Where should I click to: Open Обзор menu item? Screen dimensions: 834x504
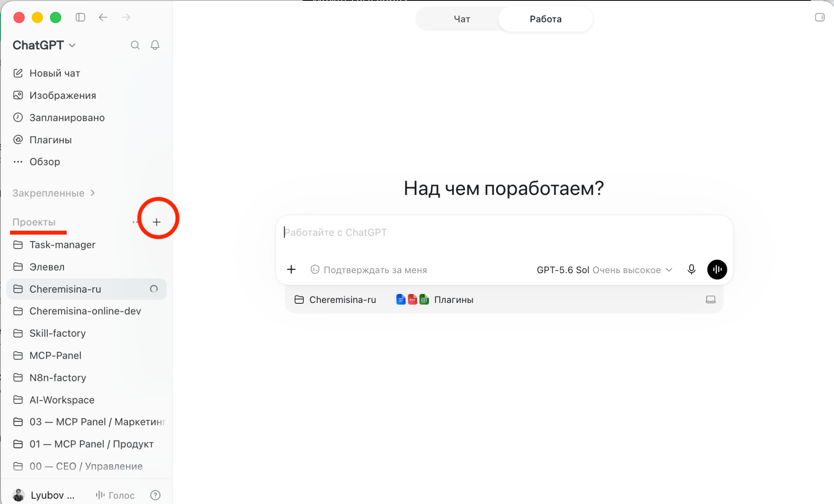pos(87,162)
